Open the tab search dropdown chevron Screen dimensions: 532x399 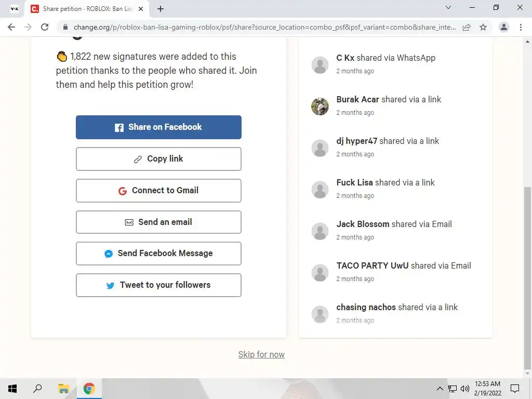[448, 7]
